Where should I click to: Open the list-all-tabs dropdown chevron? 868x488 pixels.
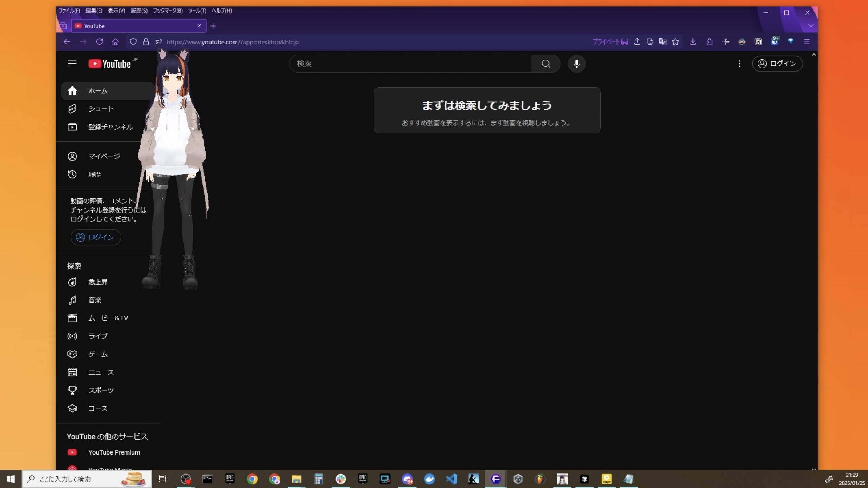811,25
